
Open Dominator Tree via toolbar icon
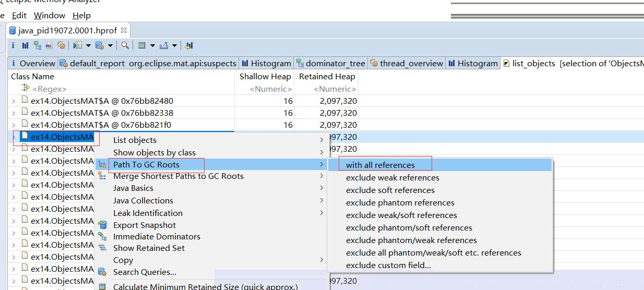(38, 45)
